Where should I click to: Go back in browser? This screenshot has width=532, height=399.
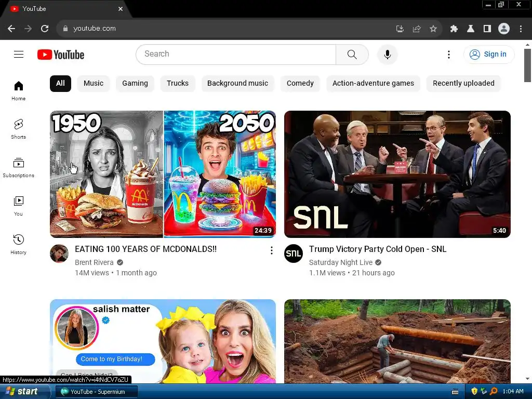11,29
